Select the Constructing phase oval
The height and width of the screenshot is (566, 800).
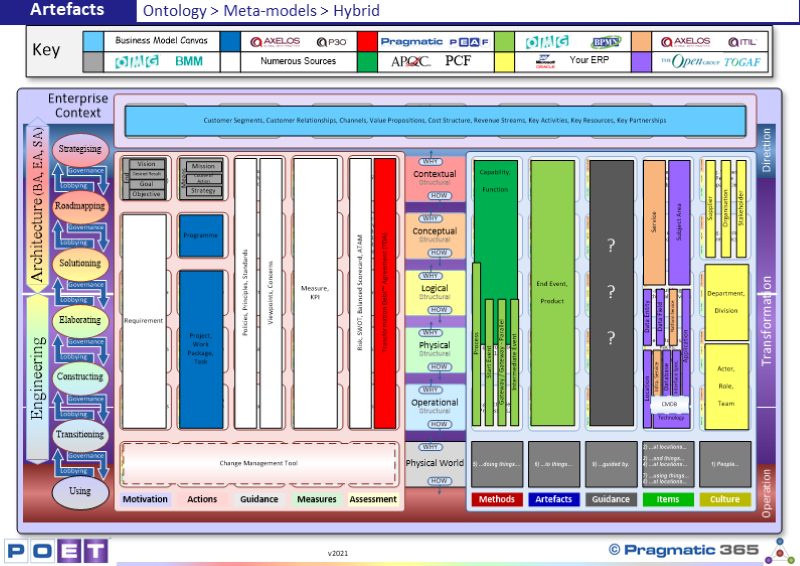[80, 377]
